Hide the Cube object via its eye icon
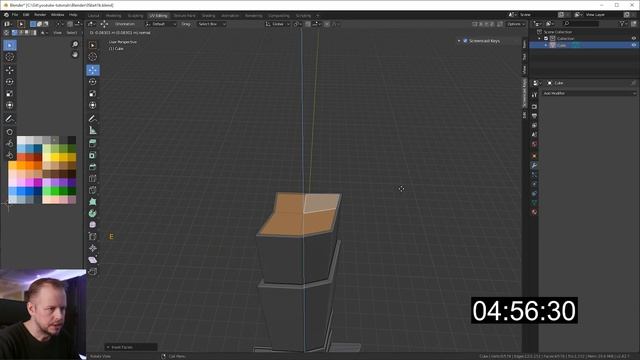This screenshot has width=640, height=360. click(634, 45)
